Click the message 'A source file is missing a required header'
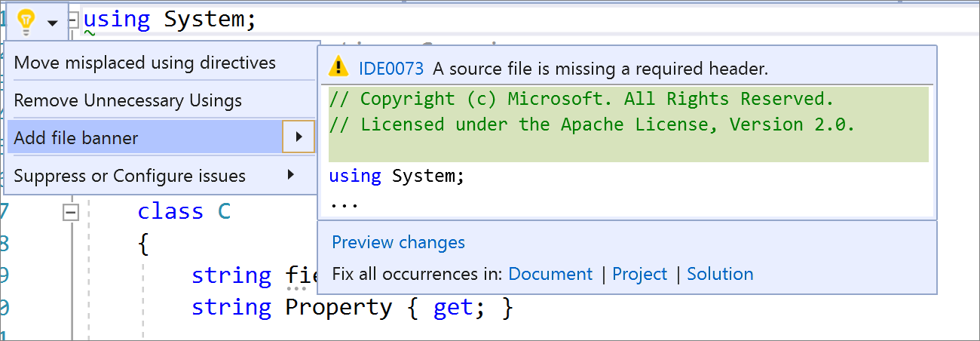This screenshot has height=341, width=980. (600, 69)
